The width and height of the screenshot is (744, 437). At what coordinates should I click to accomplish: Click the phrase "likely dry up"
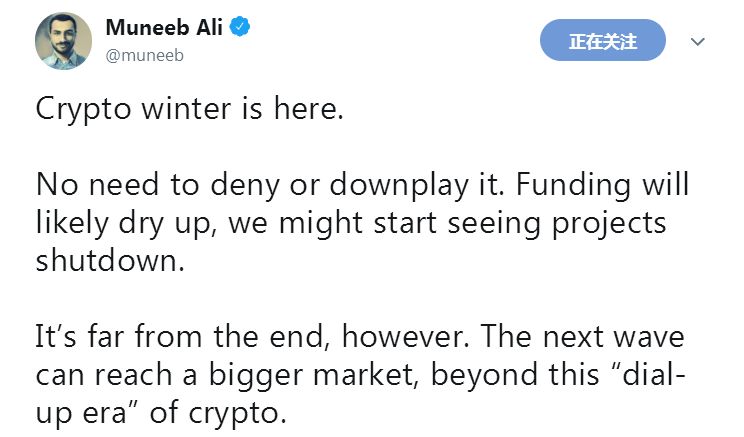pyautogui.click(x=124, y=224)
